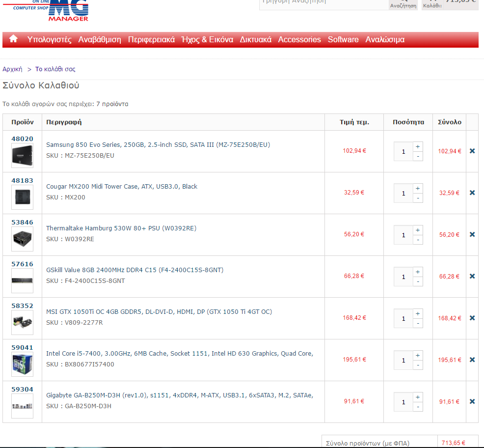Open Samsung SSD product thumbnail
The height and width of the screenshot is (448, 484).
point(22,155)
